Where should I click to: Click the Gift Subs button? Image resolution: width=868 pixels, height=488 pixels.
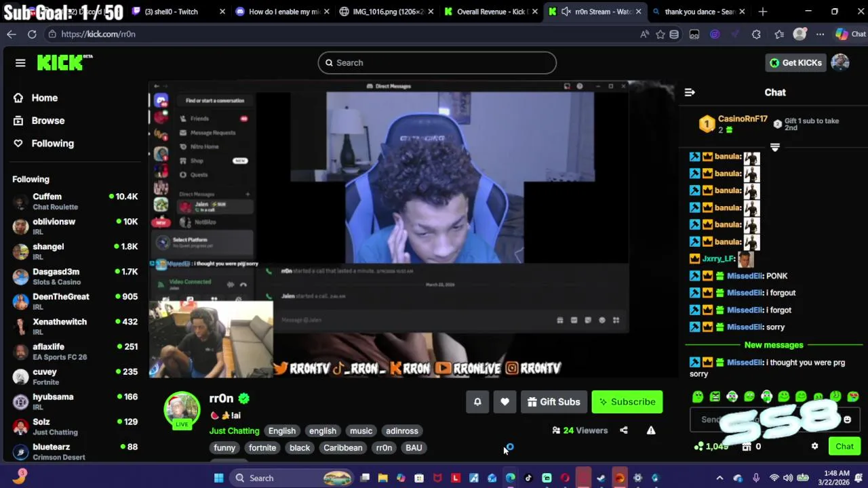(554, 402)
